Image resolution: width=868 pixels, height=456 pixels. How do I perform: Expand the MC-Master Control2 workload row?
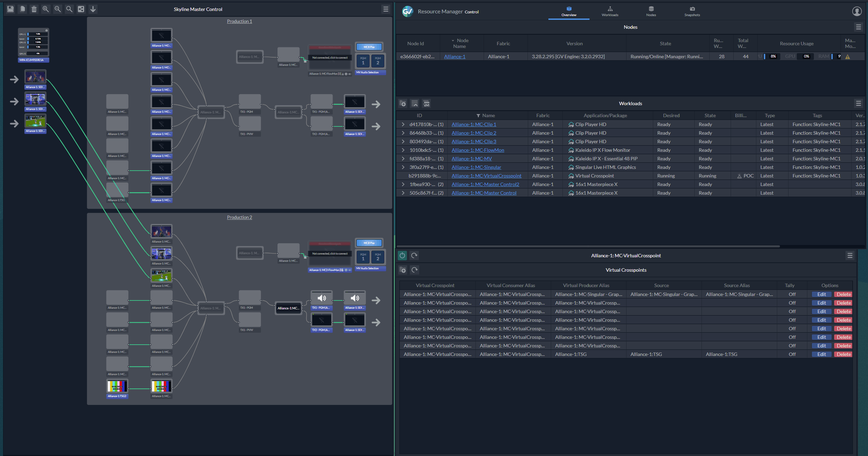[403, 184]
